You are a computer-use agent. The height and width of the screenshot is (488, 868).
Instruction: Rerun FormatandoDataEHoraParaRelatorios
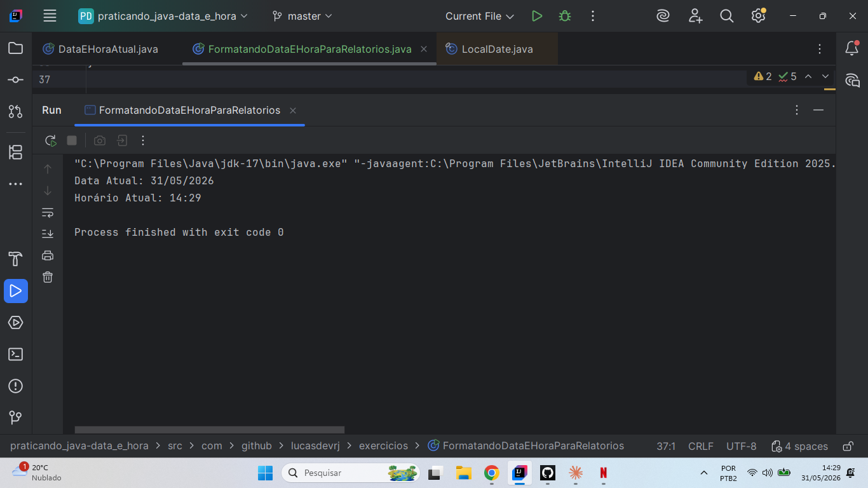(51, 140)
